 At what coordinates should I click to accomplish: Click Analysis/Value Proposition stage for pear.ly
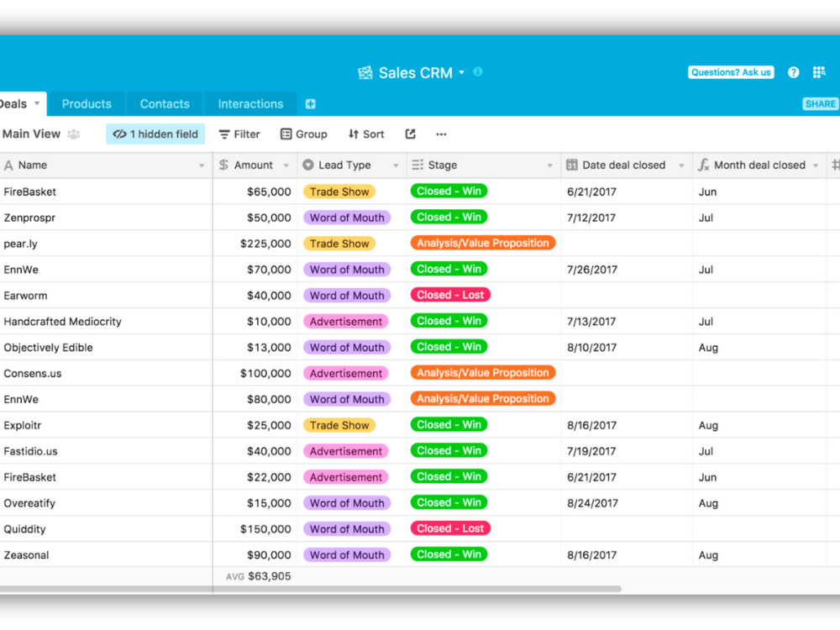point(483,244)
